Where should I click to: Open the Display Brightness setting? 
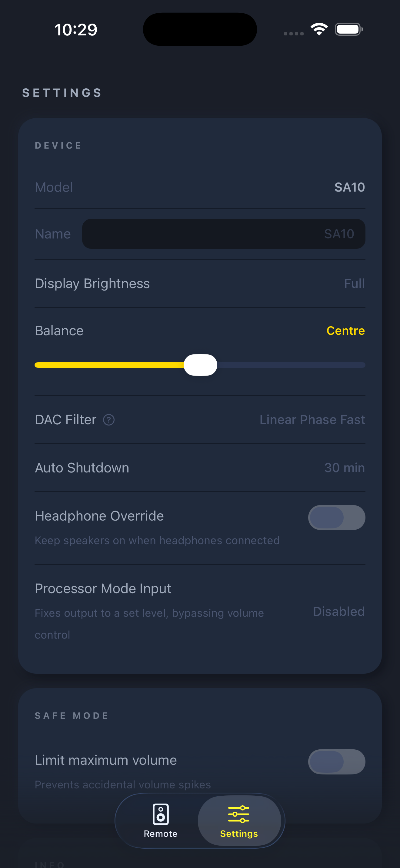coord(200,283)
